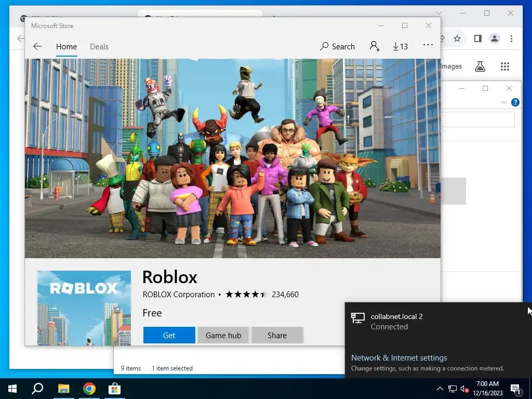Image resolution: width=532 pixels, height=399 pixels.
Task: Go back with Microsoft Store back arrow
Action: click(x=37, y=46)
